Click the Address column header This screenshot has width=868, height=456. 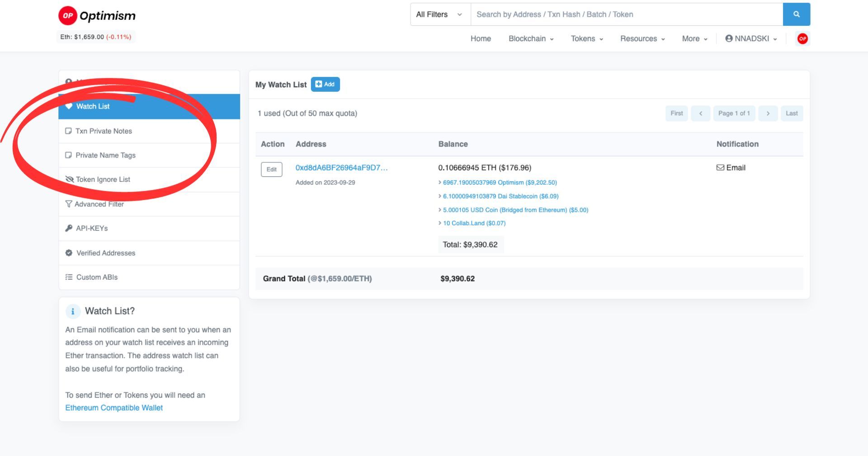311,144
